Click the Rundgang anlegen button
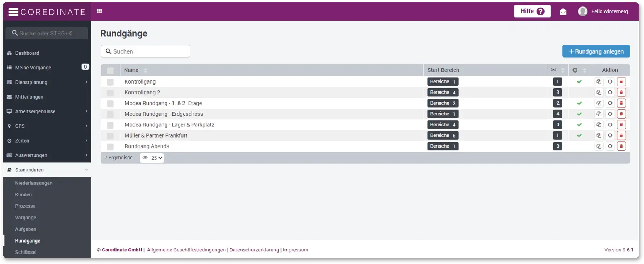The height and width of the screenshot is (264, 644). tap(596, 51)
